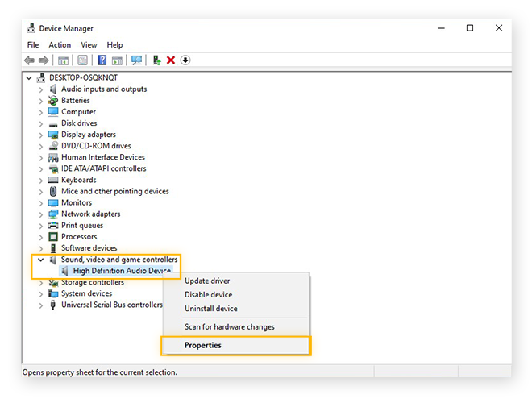Open the Action menu
Viewport: 532px width, 399px height.
pyautogui.click(x=60, y=45)
